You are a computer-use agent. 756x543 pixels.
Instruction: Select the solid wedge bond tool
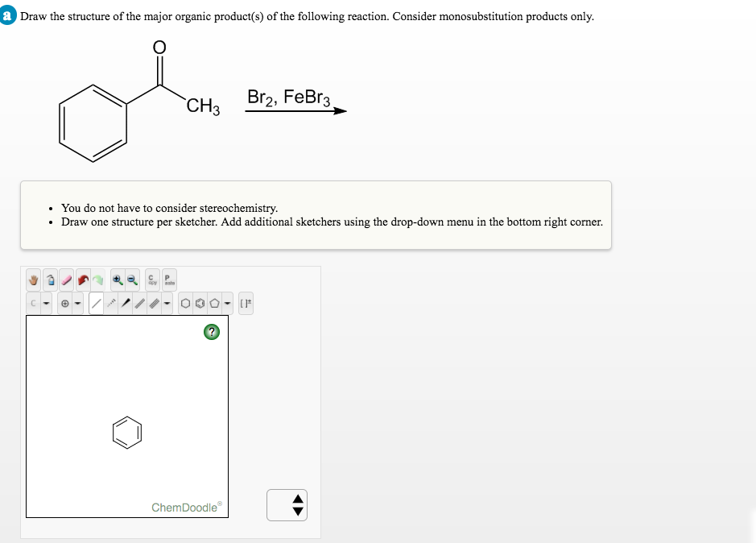tap(126, 303)
